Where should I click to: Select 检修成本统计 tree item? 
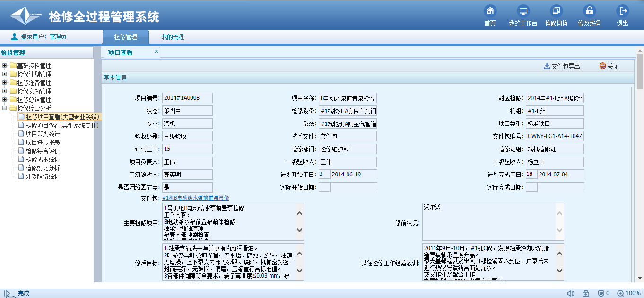pyautogui.click(x=43, y=159)
